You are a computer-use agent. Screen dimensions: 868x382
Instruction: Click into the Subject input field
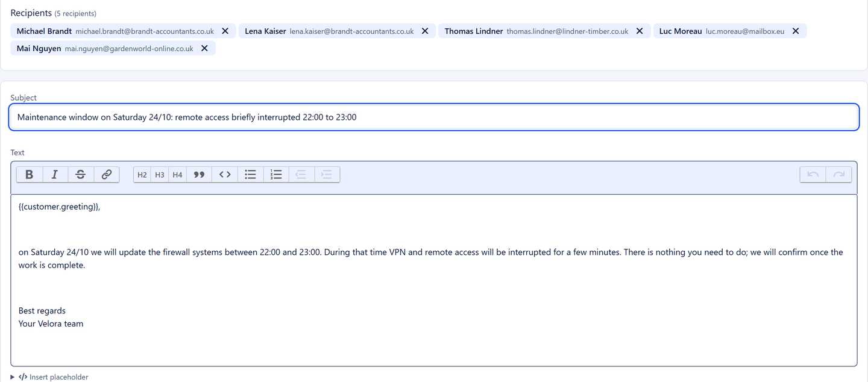(x=434, y=117)
